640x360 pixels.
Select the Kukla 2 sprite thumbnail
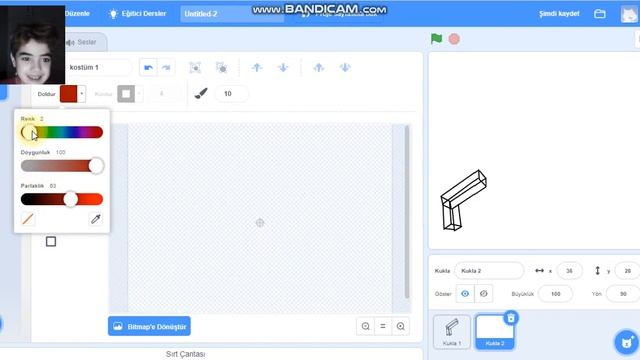tap(495, 332)
